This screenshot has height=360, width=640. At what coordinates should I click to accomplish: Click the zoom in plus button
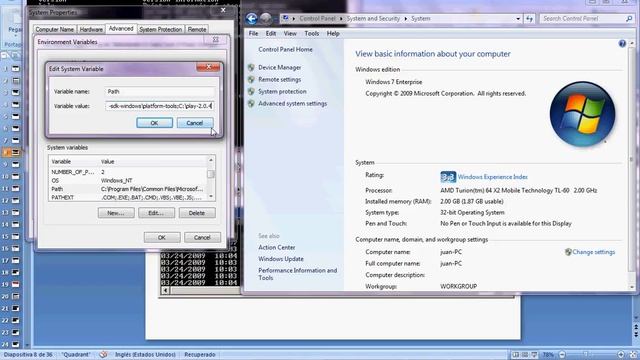pos(621,355)
